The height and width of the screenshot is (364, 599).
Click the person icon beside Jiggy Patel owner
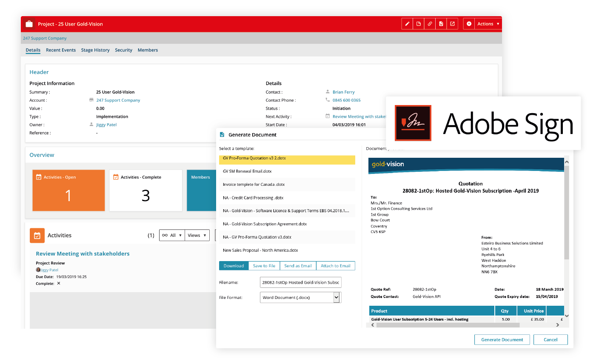pos(91,125)
